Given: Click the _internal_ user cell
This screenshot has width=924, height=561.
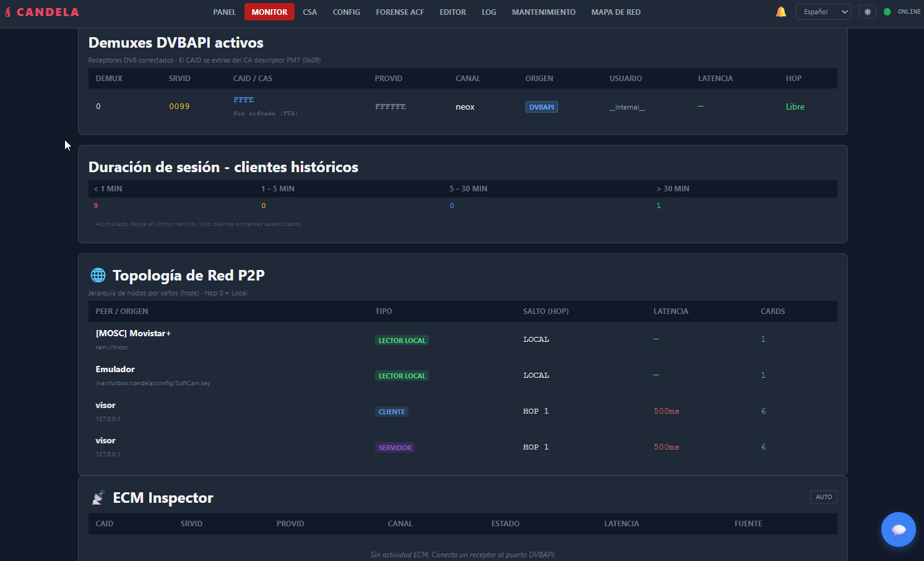Looking at the screenshot, I should (627, 107).
